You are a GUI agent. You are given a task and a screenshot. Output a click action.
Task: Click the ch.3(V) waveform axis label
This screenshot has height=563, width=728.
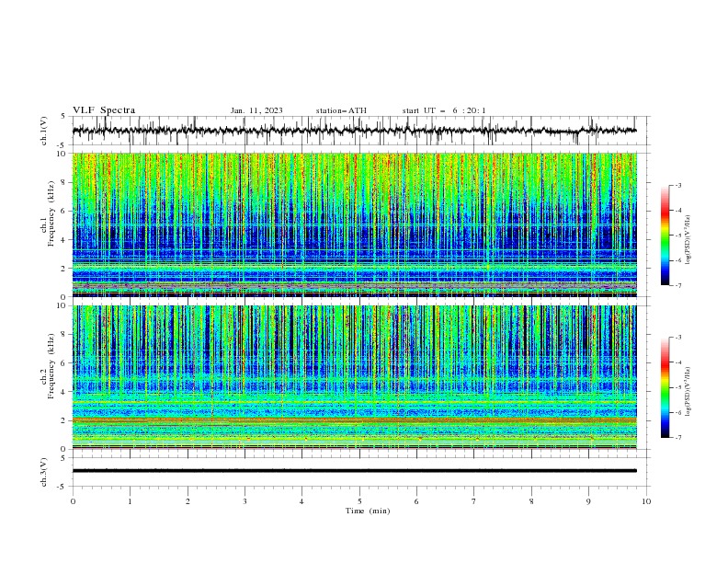[44, 472]
